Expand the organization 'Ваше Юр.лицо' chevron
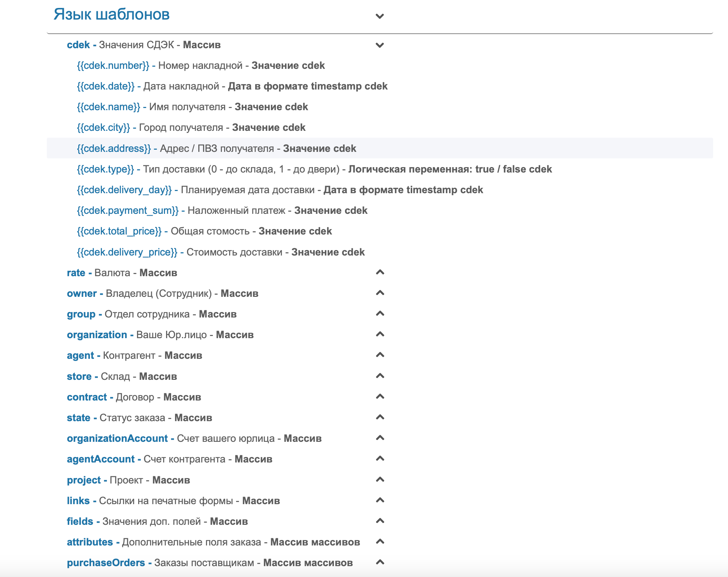Screen dimensions: 728x577 click(x=380, y=334)
